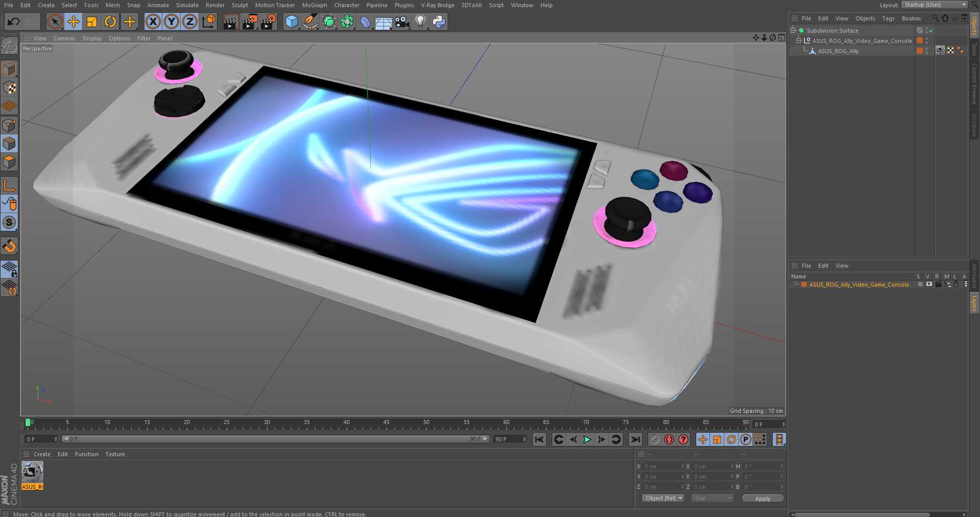Open the Simulate menu
Viewport: 980px width, 517px height.
pyautogui.click(x=187, y=5)
